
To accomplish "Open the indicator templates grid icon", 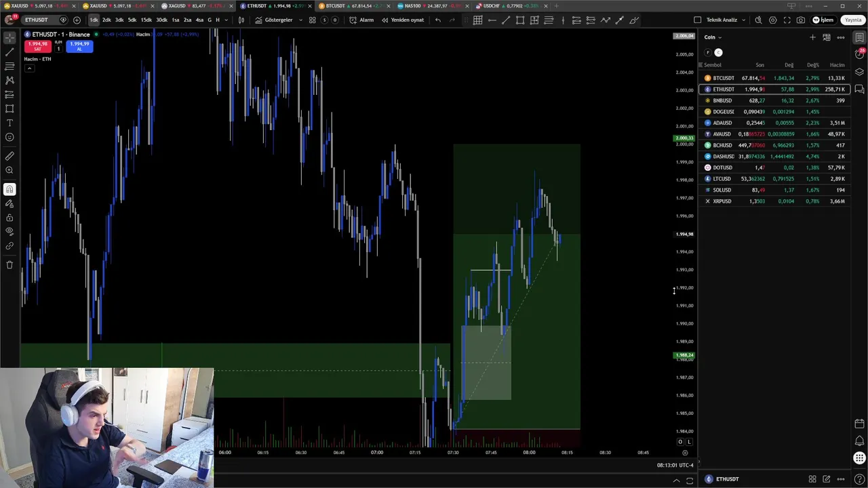I will pos(312,20).
